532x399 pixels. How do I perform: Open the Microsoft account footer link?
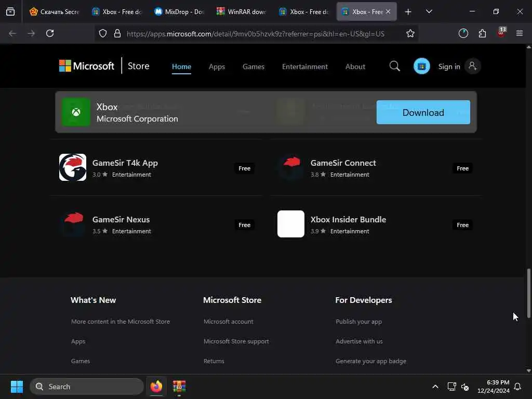[x=229, y=321]
